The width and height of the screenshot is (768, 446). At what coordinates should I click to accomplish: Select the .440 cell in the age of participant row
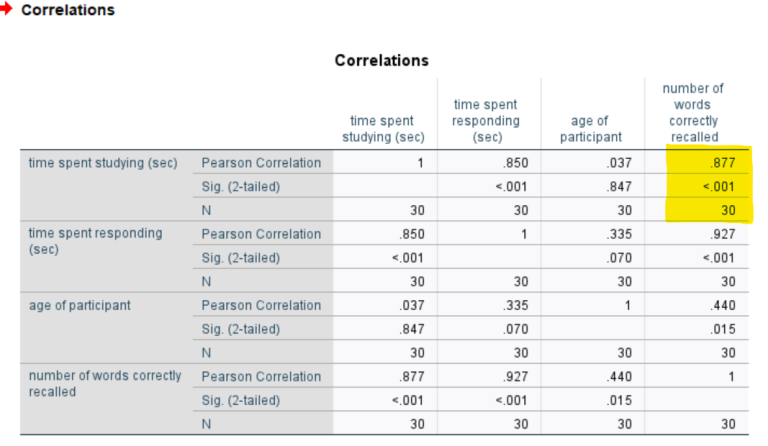[x=721, y=305]
